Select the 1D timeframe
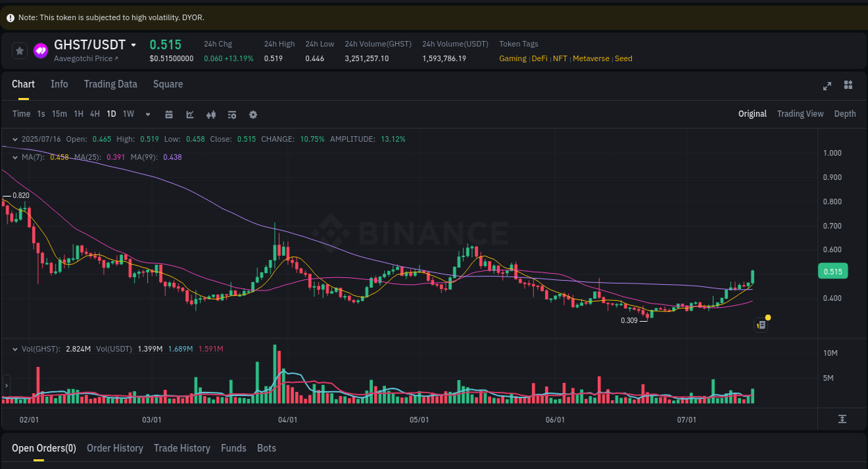The image size is (868, 469). tap(111, 114)
